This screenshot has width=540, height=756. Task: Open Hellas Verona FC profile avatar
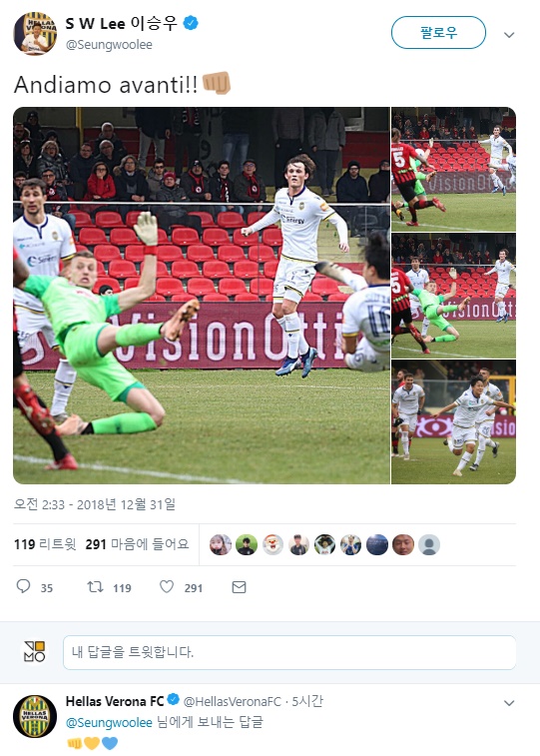coord(35,716)
